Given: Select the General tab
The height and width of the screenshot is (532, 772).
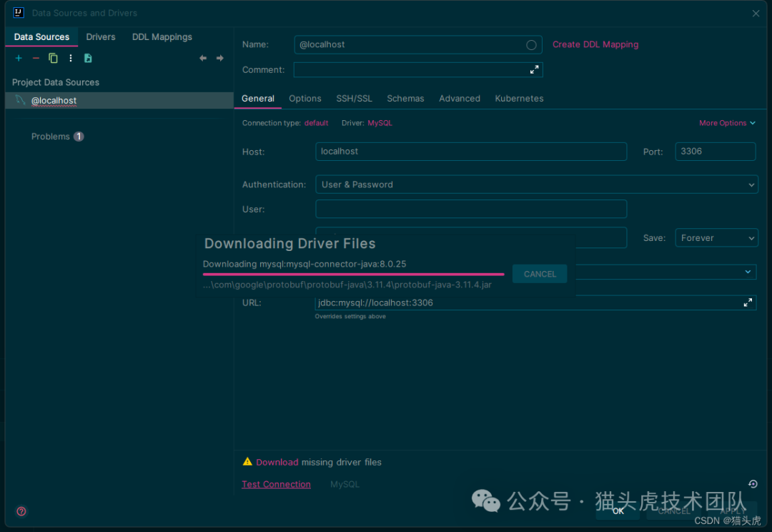Looking at the screenshot, I should (258, 99).
